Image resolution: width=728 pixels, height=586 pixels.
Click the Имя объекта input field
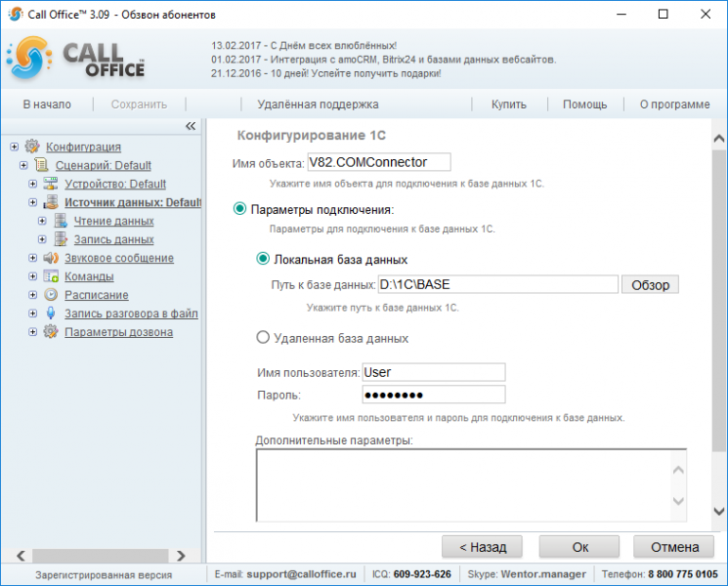(379, 162)
